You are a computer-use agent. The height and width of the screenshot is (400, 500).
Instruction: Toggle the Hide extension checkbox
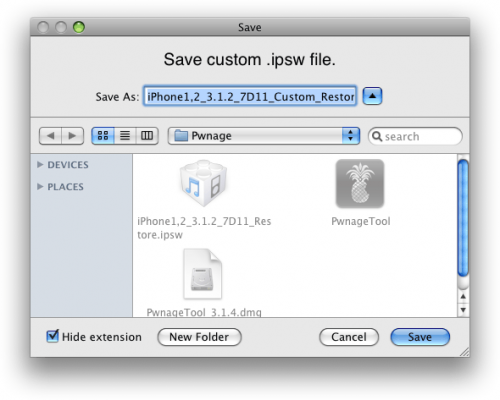click(x=52, y=336)
